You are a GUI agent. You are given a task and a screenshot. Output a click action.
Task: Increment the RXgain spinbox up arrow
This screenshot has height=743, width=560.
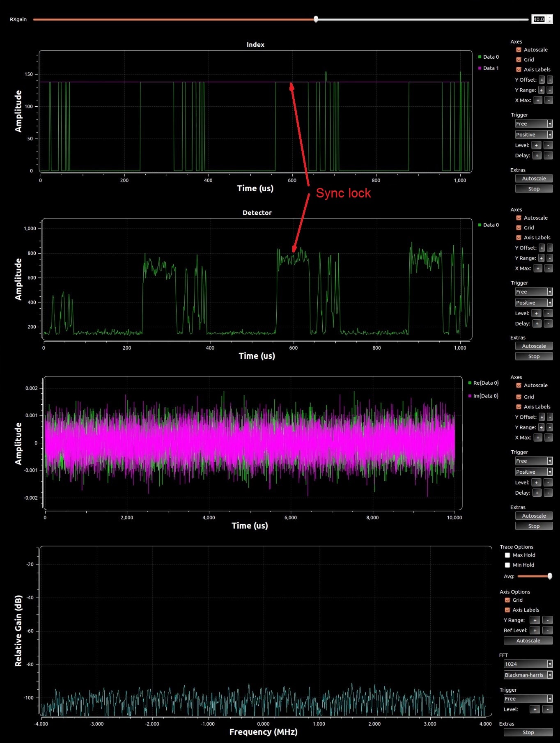tap(550, 17)
